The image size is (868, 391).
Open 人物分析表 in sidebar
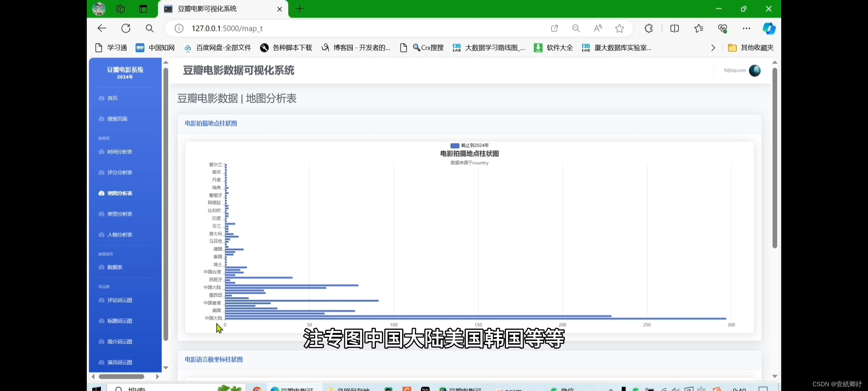(x=115, y=235)
